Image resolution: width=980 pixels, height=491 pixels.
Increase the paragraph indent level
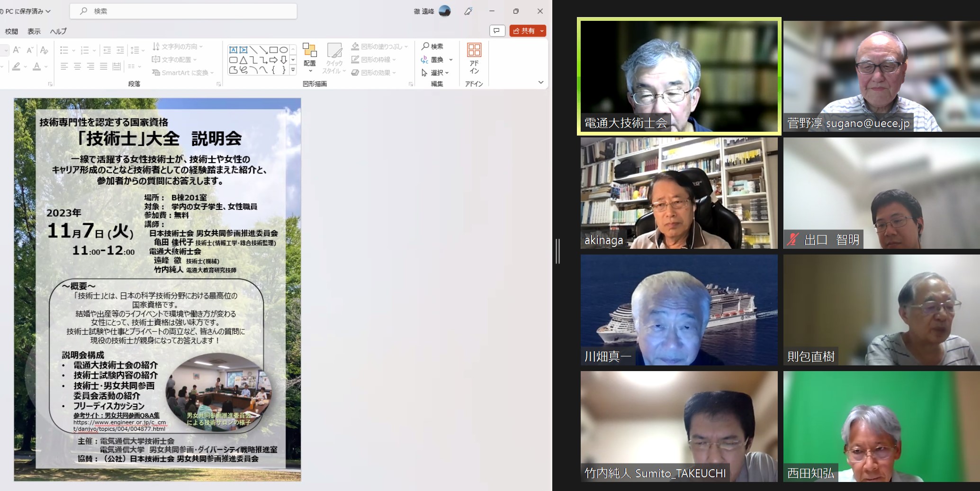[120, 50]
